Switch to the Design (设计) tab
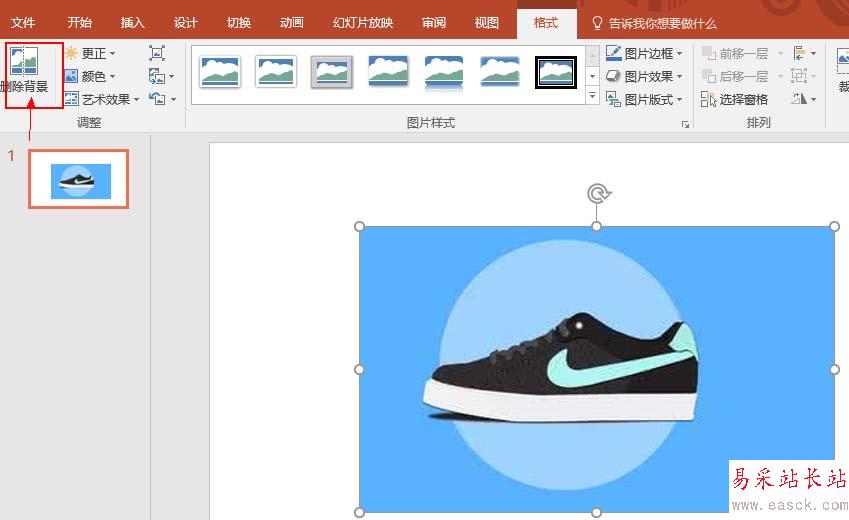 185,23
